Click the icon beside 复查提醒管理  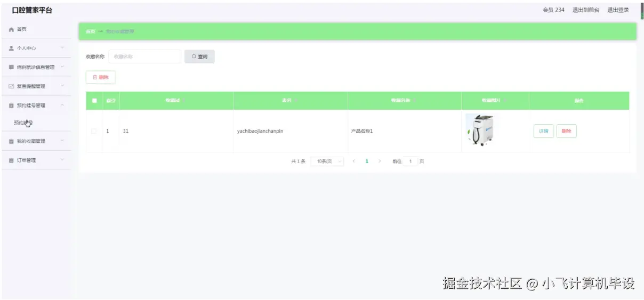[11, 86]
